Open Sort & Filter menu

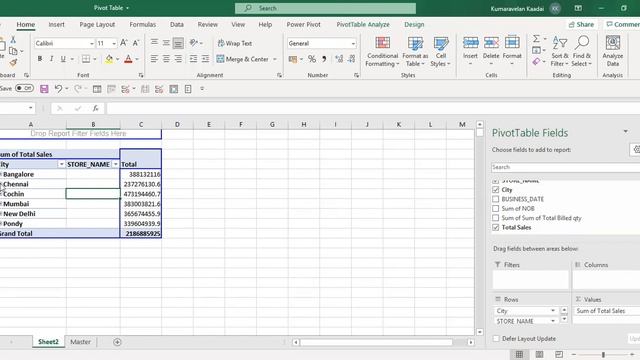[560, 51]
